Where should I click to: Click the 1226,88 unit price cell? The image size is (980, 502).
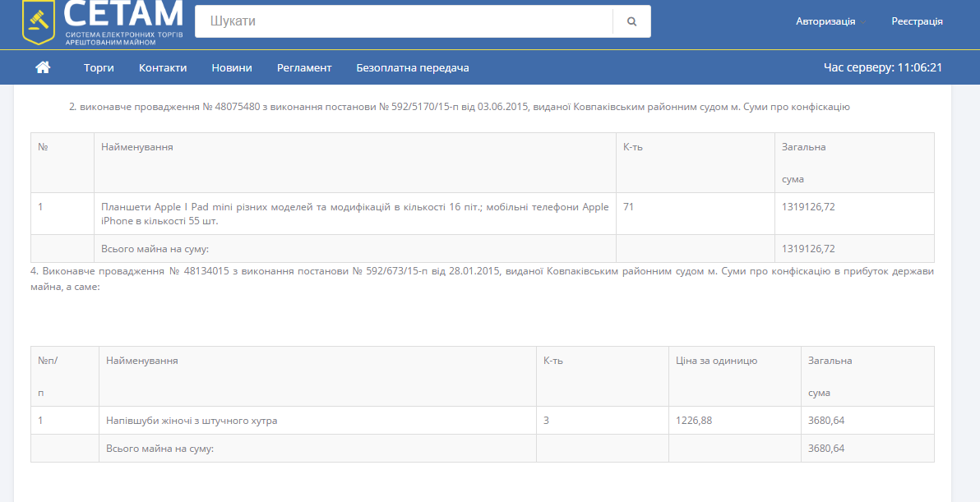694,421
